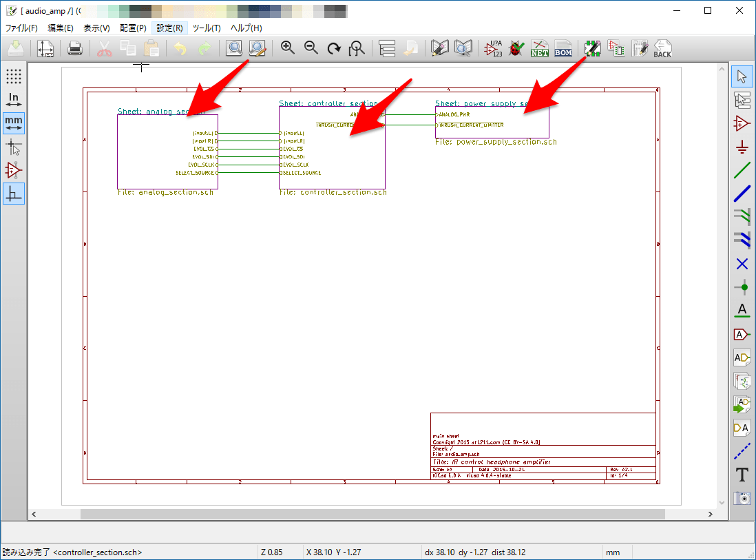756x560 pixels.
Task: Open the page settings dialog
Action: pos(45,49)
